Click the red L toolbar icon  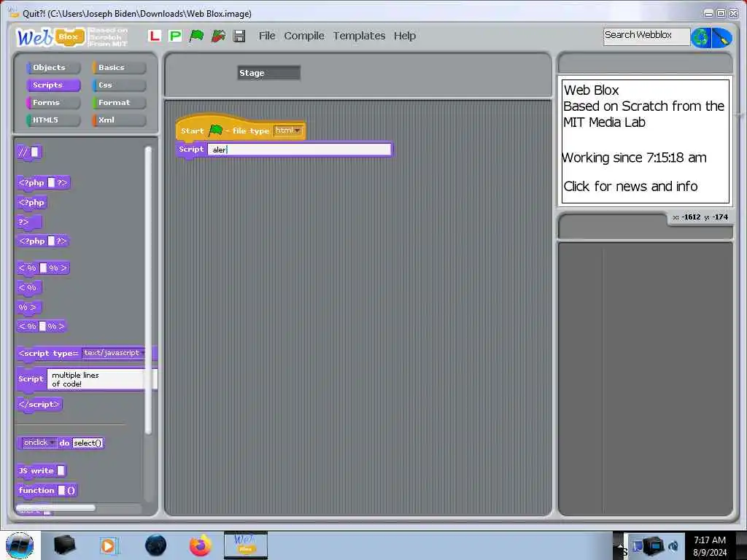tap(155, 36)
